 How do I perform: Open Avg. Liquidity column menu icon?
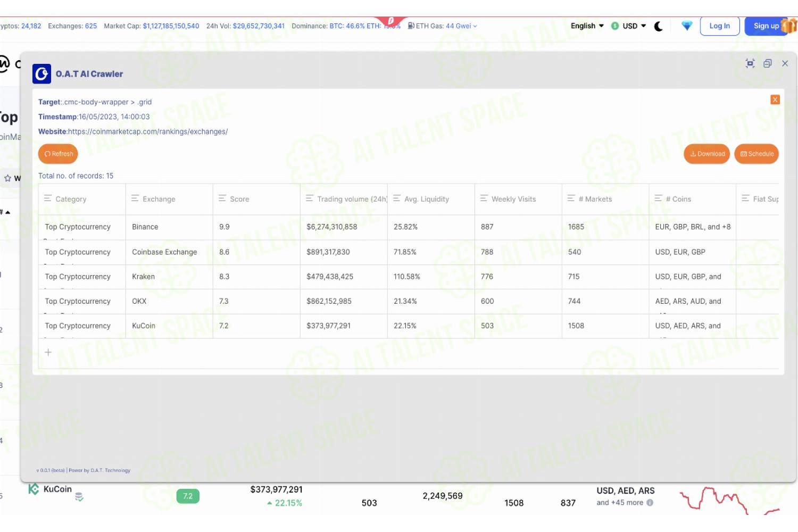[397, 198]
